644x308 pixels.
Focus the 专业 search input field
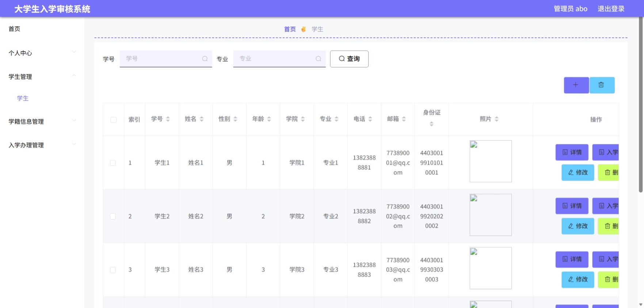click(279, 59)
